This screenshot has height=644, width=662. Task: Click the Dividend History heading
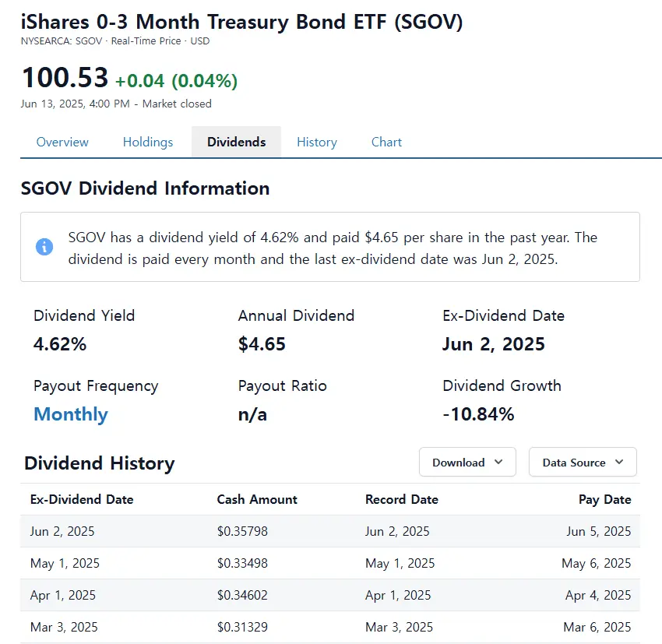(x=99, y=463)
